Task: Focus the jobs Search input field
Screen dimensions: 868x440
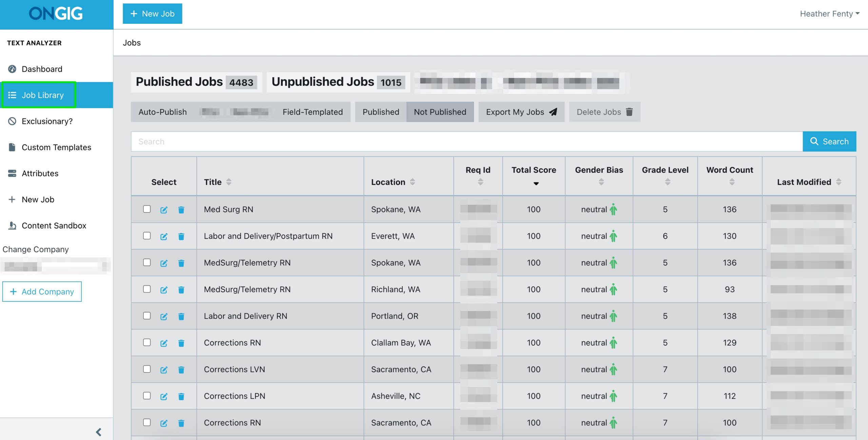Action: pos(467,142)
